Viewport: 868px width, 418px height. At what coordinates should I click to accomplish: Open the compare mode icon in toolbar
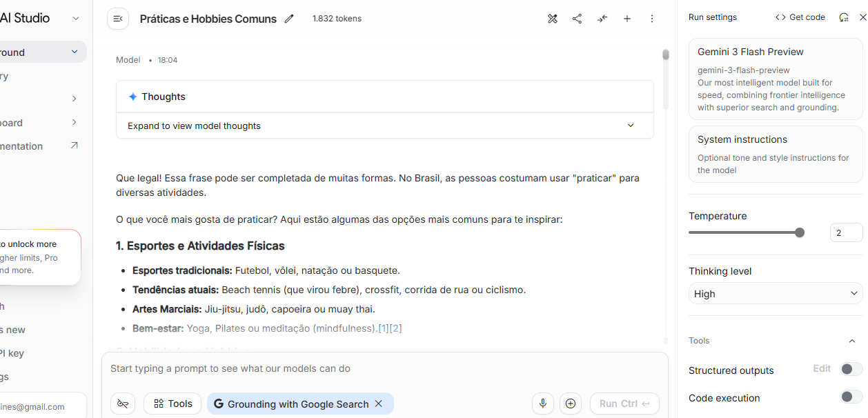[x=553, y=19]
